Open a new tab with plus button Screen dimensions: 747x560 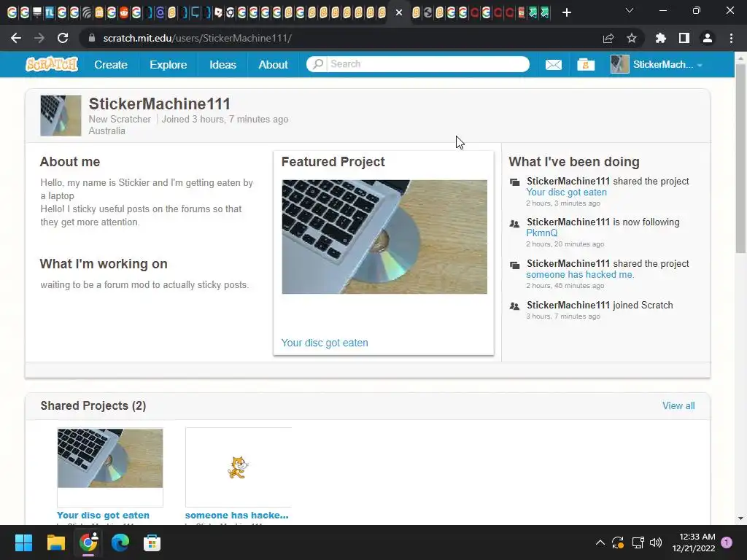click(566, 12)
